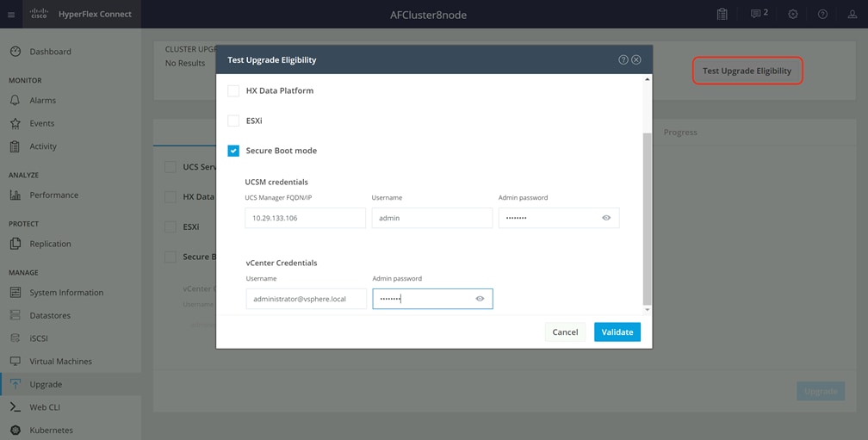This screenshot has width=868, height=440.
Task: Uncheck Secure Boot mode in the dialog
Action: coord(233,151)
